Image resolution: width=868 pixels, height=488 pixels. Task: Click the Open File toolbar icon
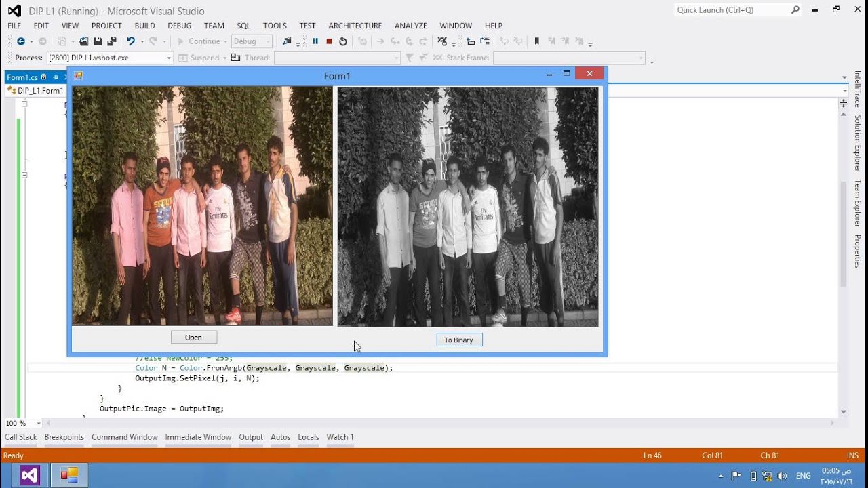(84, 41)
